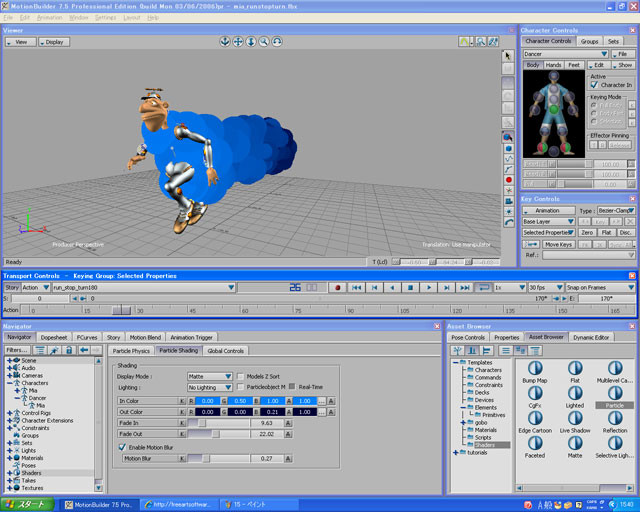
Task: Click the Fade Out slider
Action: pyautogui.click(x=218, y=434)
